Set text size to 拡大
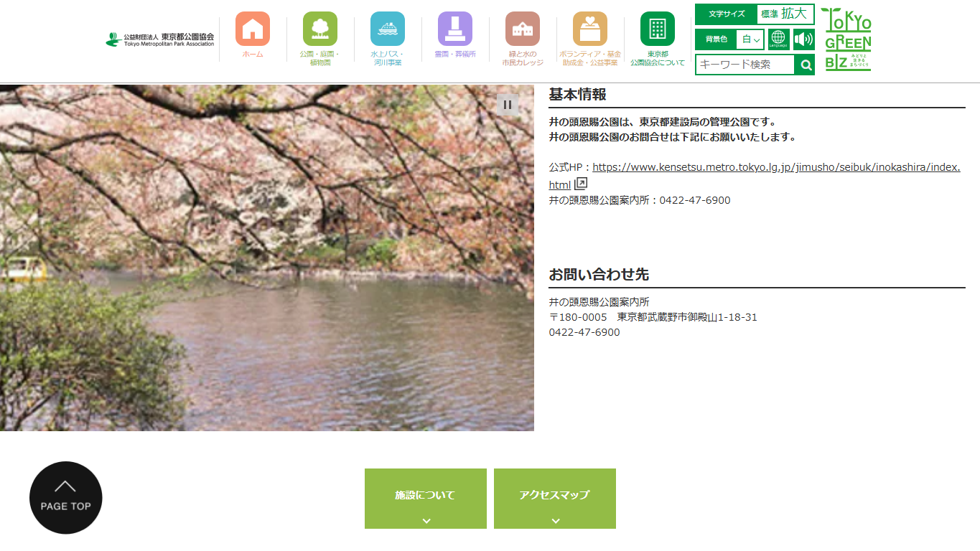This screenshot has width=980, height=551. point(794,14)
